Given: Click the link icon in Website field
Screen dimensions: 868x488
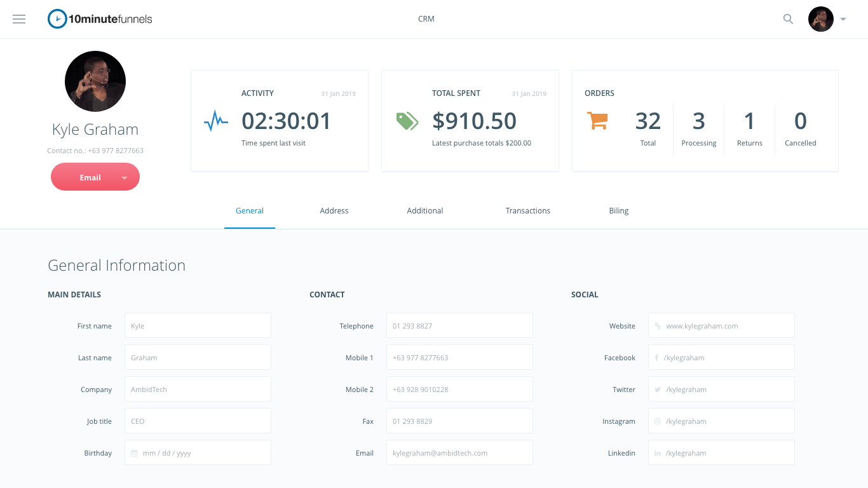Looking at the screenshot, I should point(658,326).
